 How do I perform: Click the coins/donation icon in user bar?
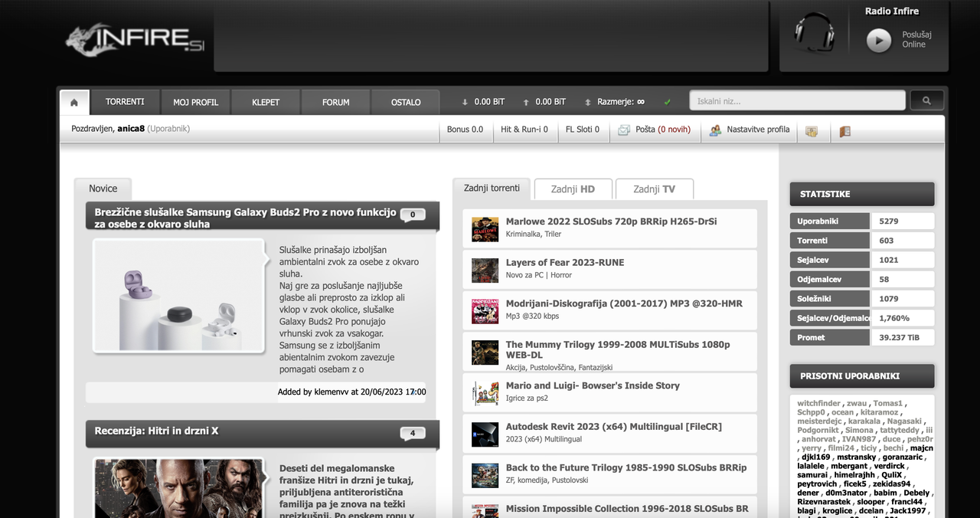(812, 131)
